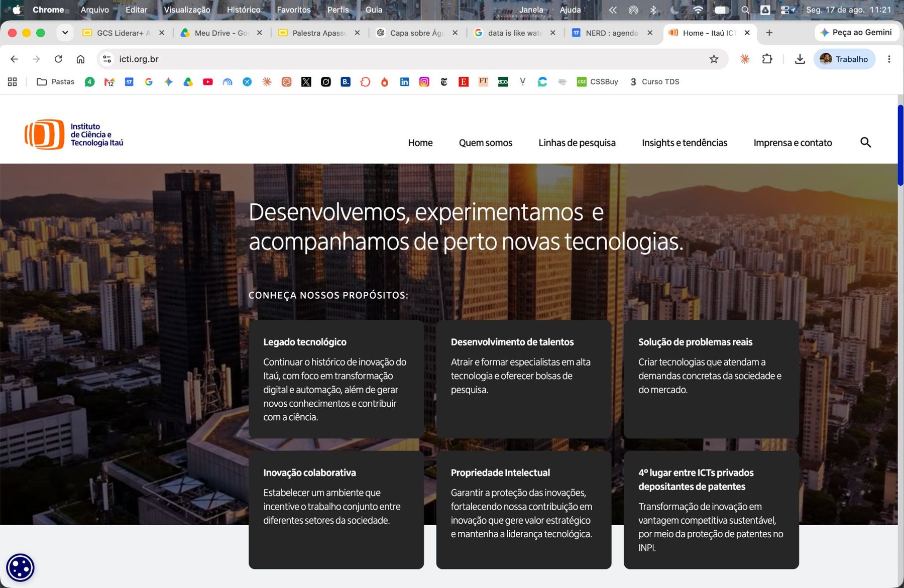Expand the tab search chevron dropdown
Screen dimensions: 904x588
[65, 33]
